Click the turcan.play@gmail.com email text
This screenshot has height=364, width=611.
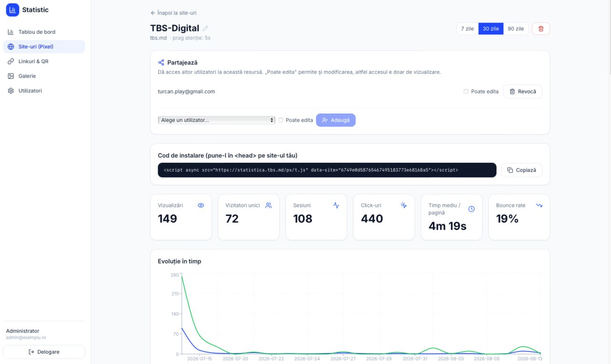pos(186,91)
